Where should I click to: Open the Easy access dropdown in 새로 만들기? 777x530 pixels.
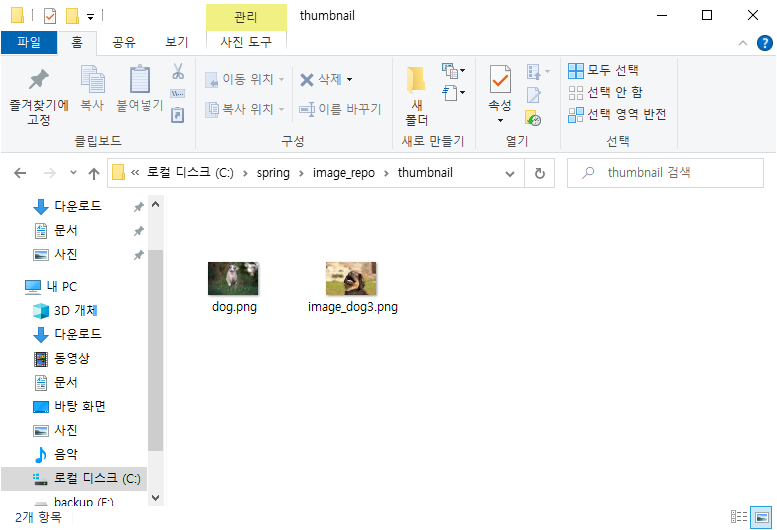[x=453, y=93]
